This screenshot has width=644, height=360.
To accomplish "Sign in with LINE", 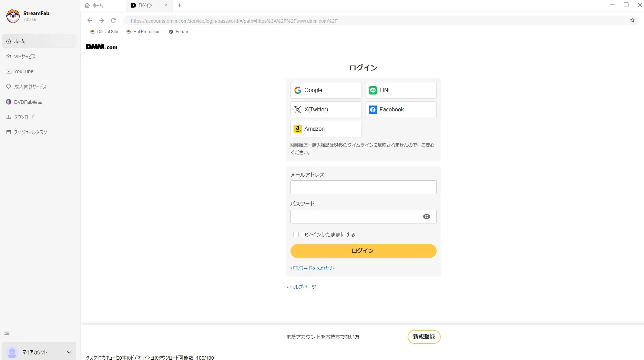I will click(x=401, y=90).
